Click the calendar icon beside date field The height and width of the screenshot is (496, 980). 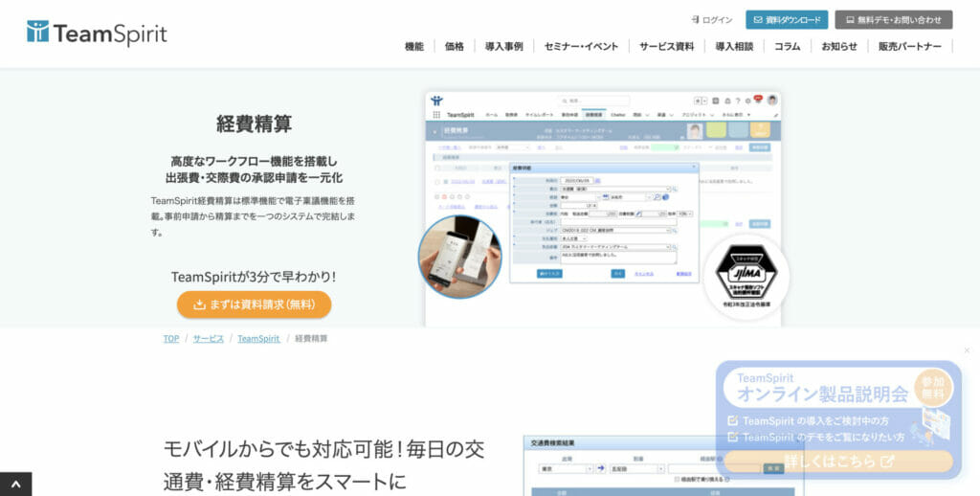[597, 181]
